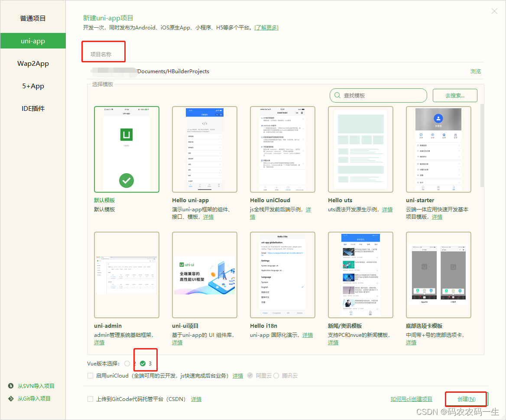Image resolution: width=506 pixels, height=420 pixels.
Task: Select Vue version 2 radio button
Action: point(127,364)
